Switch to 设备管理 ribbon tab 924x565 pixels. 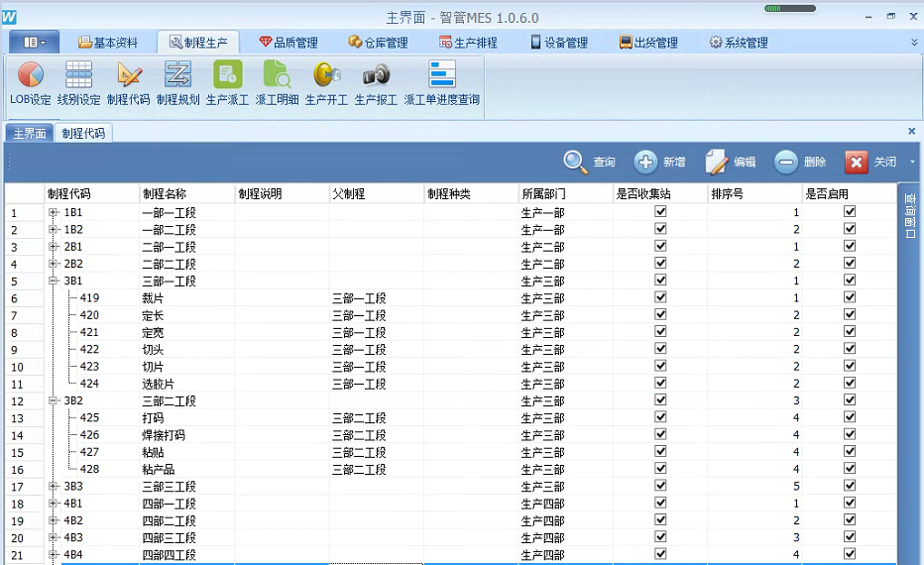(559, 43)
